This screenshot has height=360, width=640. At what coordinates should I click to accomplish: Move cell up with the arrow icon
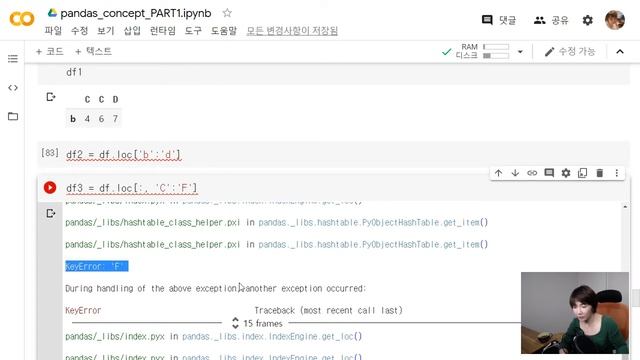click(x=498, y=173)
